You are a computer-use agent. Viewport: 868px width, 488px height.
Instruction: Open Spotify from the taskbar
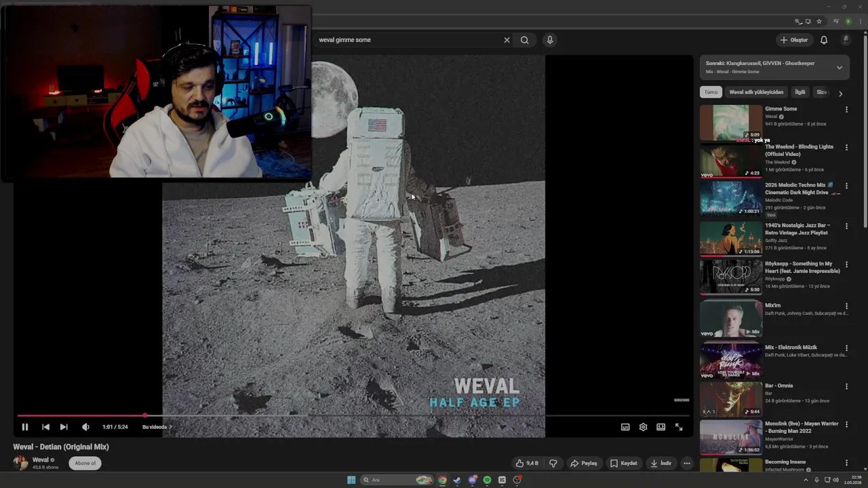pyautogui.click(x=487, y=480)
